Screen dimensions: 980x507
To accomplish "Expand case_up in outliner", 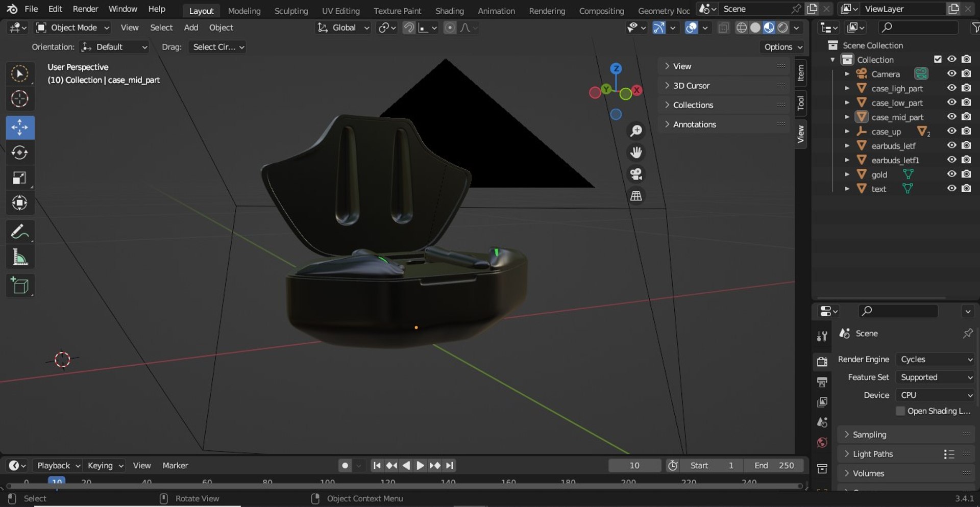I will click(847, 132).
